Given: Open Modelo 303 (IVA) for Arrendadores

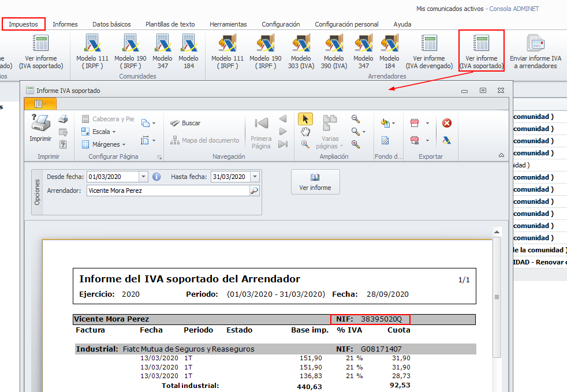Looking at the screenshot, I should click(x=301, y=51).
